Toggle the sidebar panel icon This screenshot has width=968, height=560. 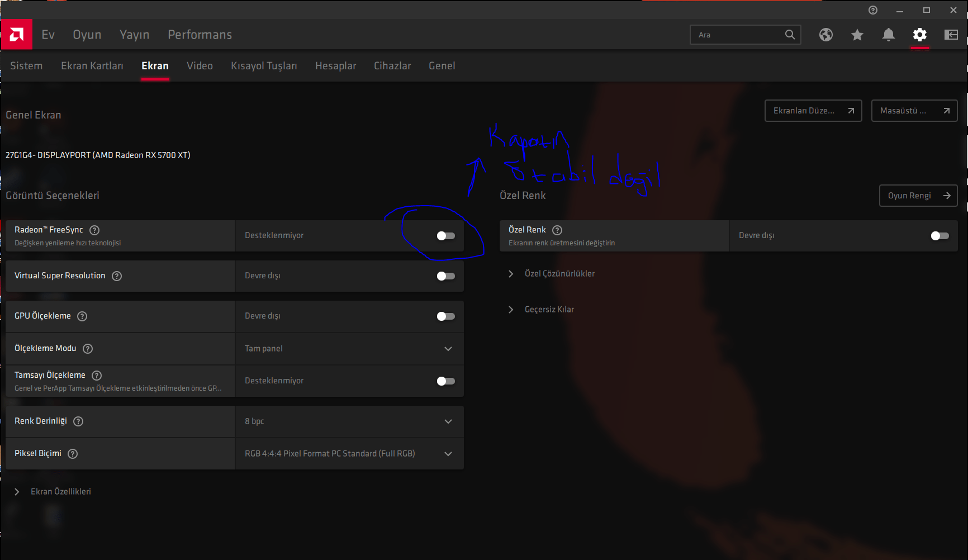click(x=951, y=35)
